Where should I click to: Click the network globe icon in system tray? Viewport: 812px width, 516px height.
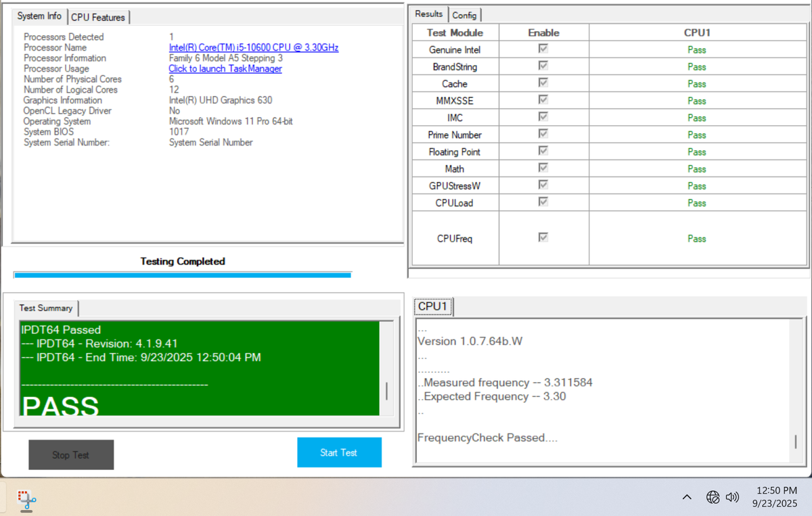pyautogui.click(x=713, y=497)
